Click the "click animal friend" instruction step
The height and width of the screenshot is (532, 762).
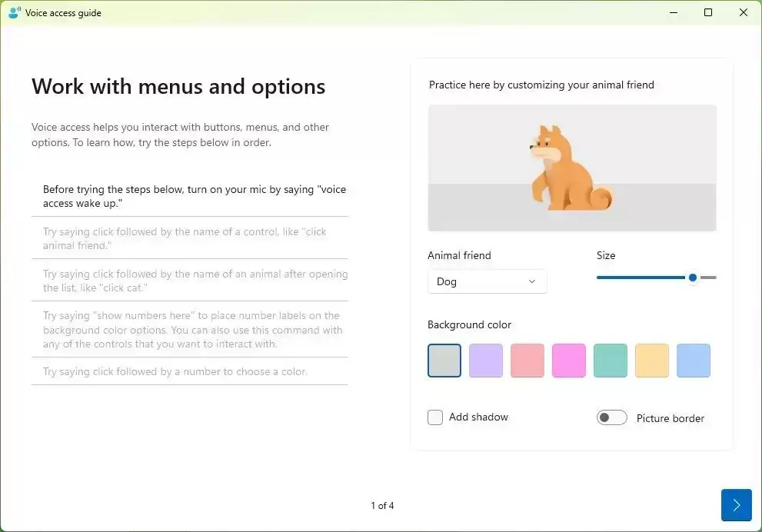point(190,238)
